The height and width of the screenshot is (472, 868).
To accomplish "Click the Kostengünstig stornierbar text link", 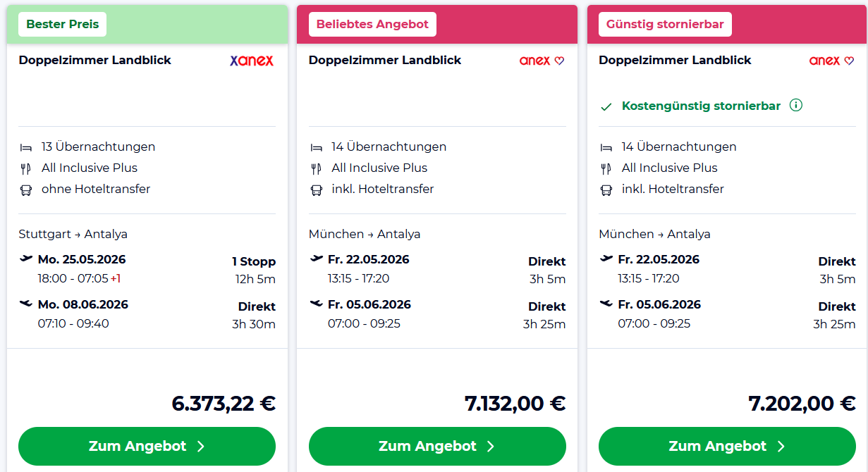I will (x=701, y=106).
